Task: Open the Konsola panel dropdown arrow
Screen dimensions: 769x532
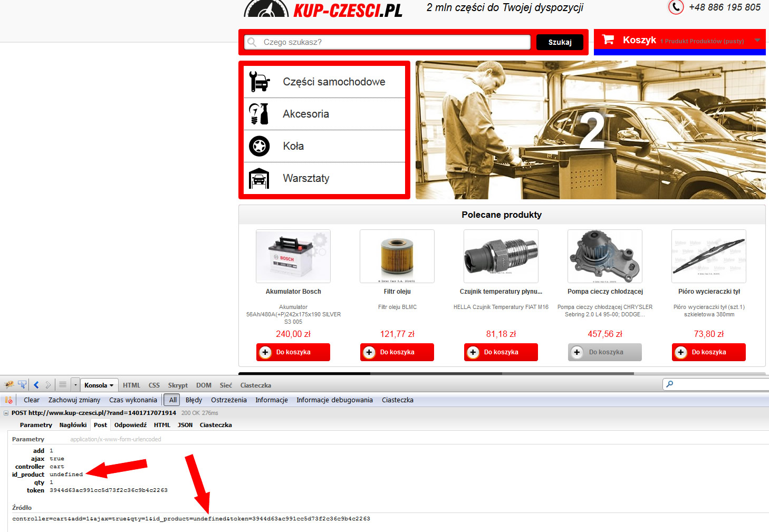Action: click(111, 385)
